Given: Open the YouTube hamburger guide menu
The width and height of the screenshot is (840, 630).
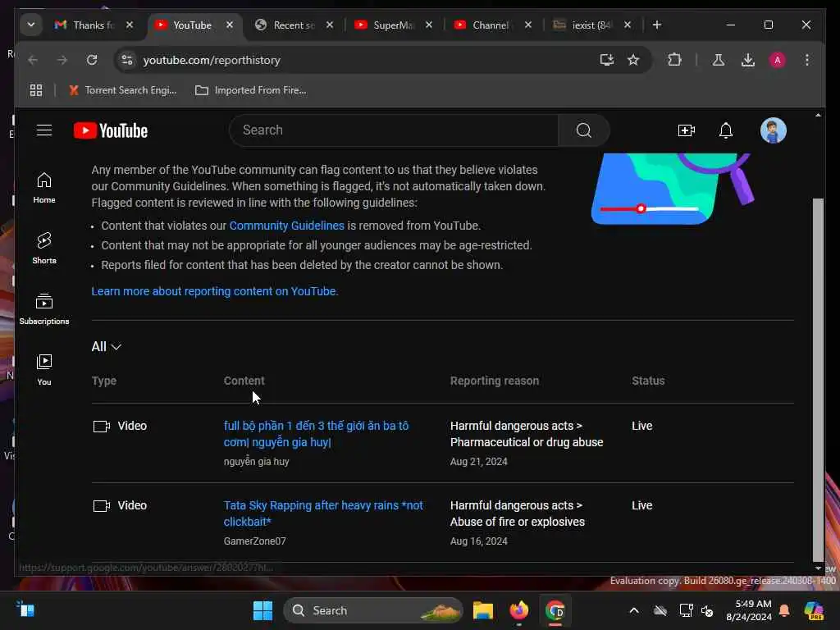Looking at the screenshot, I should 44,130.
